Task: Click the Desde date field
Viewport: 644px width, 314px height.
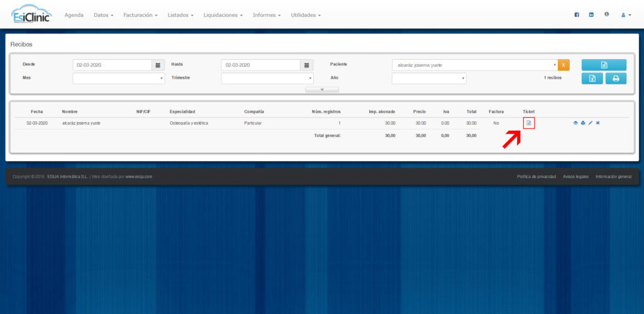Action: [x=112, y=65]
